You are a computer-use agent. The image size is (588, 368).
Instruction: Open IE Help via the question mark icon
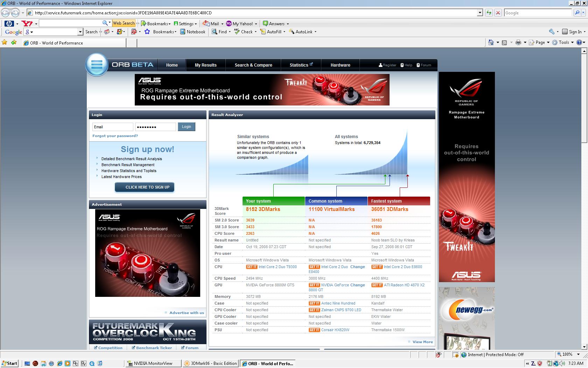(579, 42)
